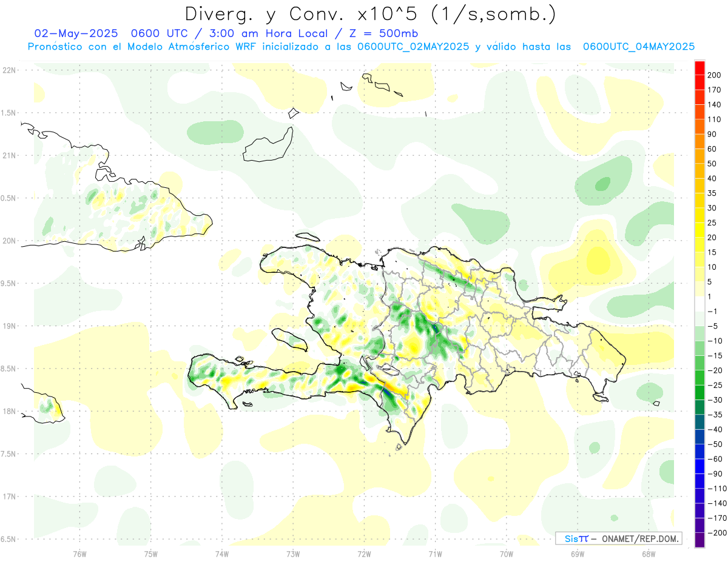Click the colorbar value '-20'
728x562 pixels.
pyautogui.click(x=715, y=371)
